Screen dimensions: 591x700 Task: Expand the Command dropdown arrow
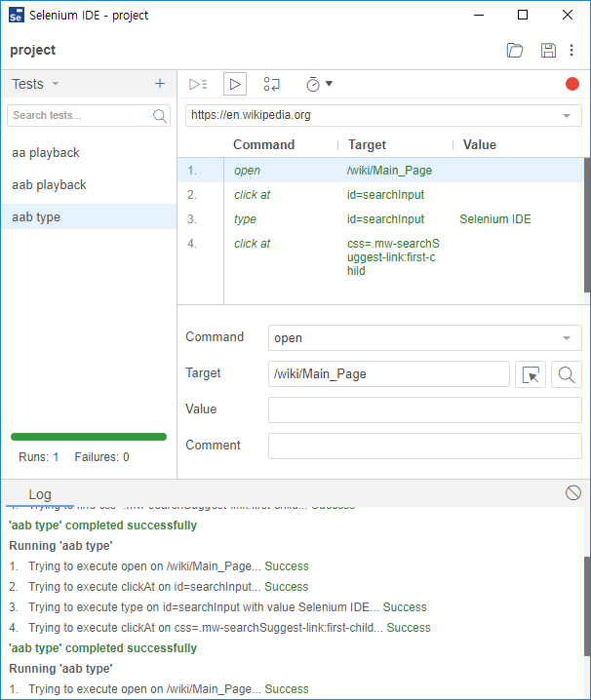pos(567,338)
